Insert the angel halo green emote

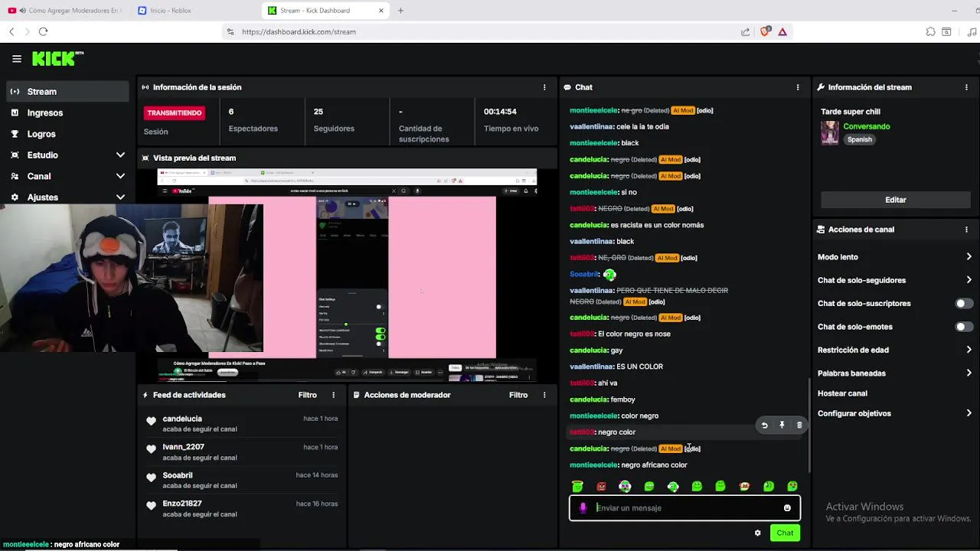[577, 486]
